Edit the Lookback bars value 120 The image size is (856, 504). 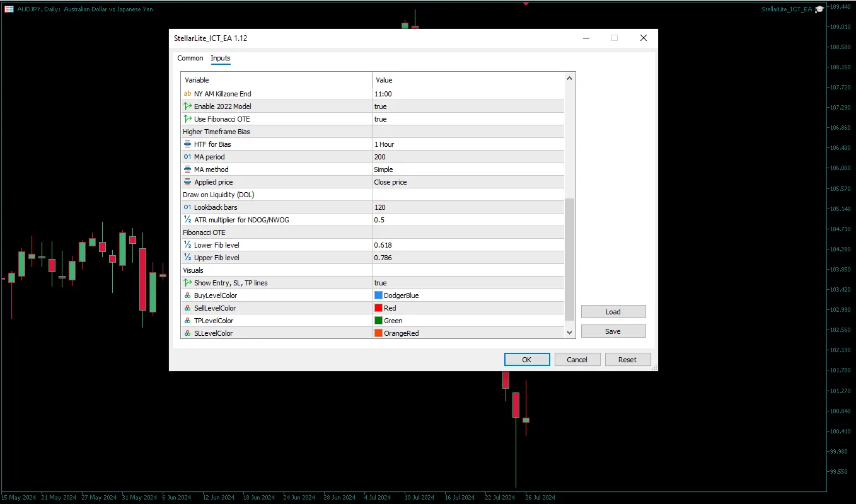(468, 207)
